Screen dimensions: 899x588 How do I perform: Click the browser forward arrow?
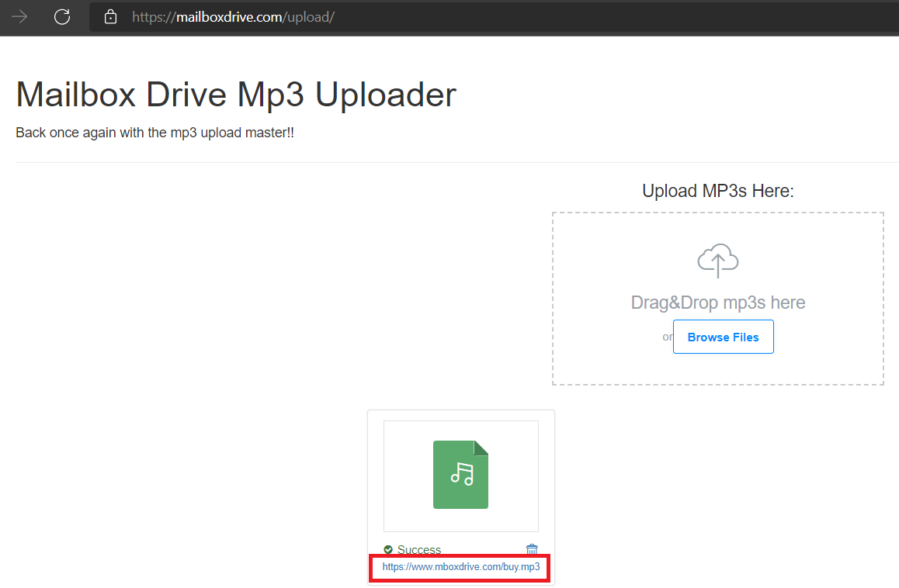tap(19, 16)
